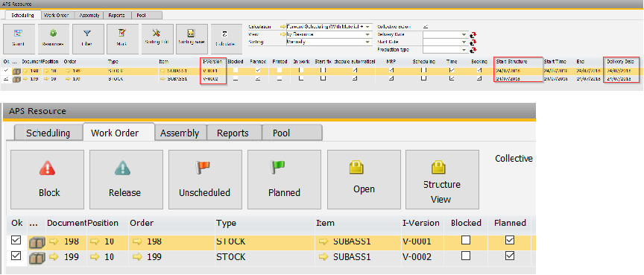Screen dimensions: 644x275
Task: Toggle Scheduling checkbox in upper grid row 198
Action: click(423, 71)
